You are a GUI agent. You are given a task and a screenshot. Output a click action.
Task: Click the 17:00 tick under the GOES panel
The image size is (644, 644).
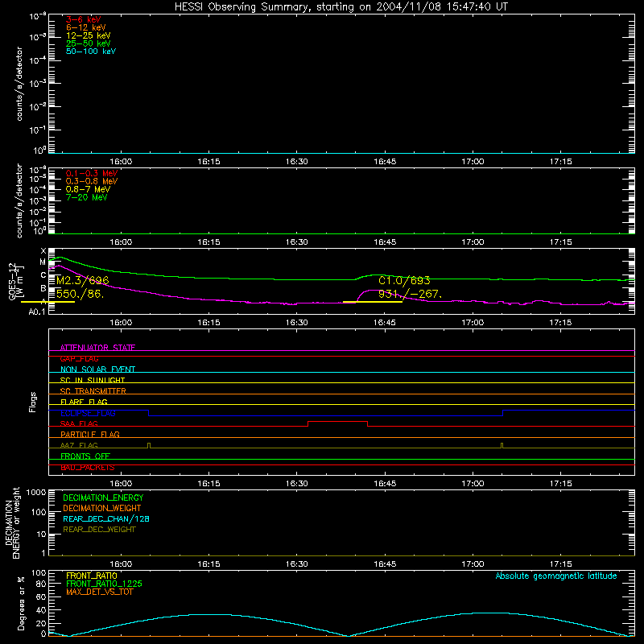(x=473, y=323)
